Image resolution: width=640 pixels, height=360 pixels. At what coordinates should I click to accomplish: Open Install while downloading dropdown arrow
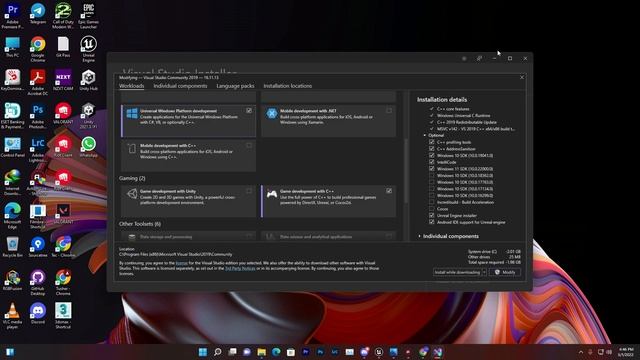484,272
